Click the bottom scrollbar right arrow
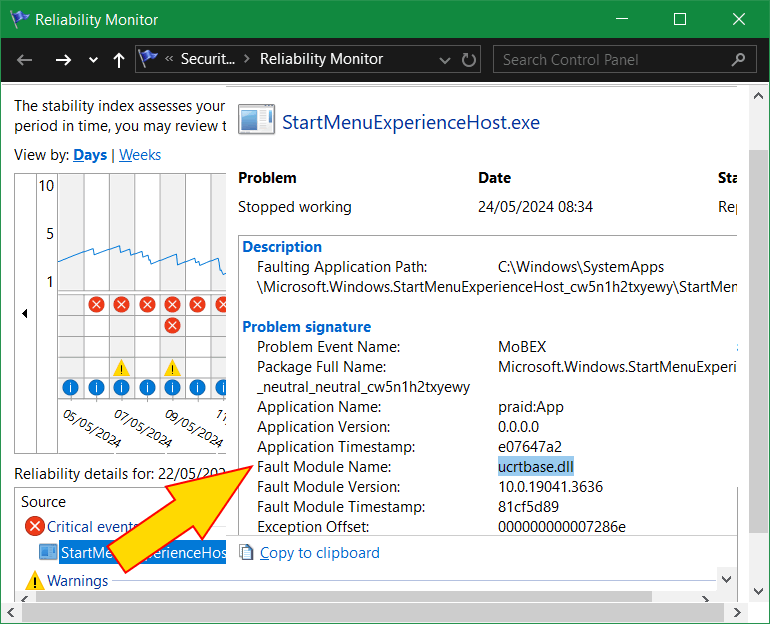This screenshot has height=624, width=770. tap(737, 612)
